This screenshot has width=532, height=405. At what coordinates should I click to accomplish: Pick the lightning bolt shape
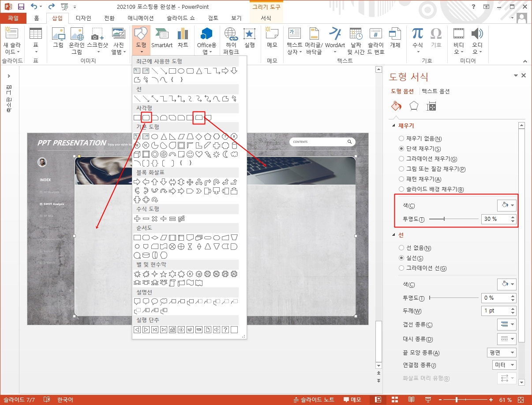(x=207, y=154)
